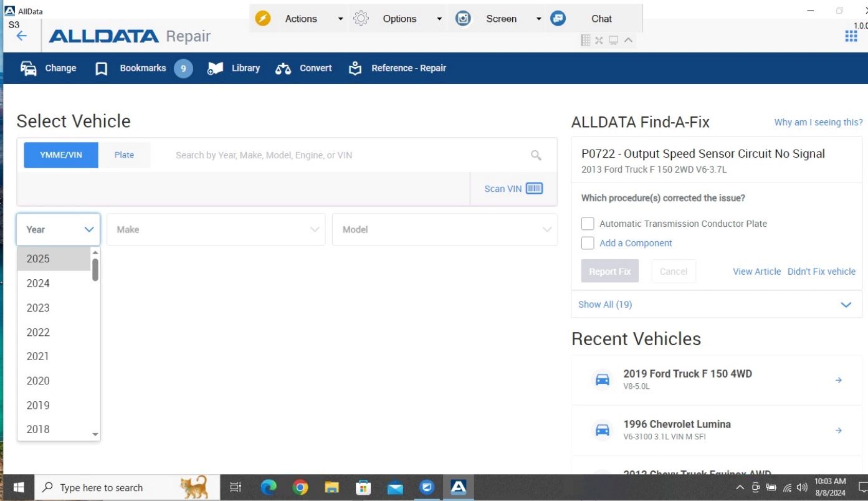The width and height of the screenshot is (868, 501).
Task: Choose year 2020 from the list
Action: pyautogui.click(x=54, y=381)
